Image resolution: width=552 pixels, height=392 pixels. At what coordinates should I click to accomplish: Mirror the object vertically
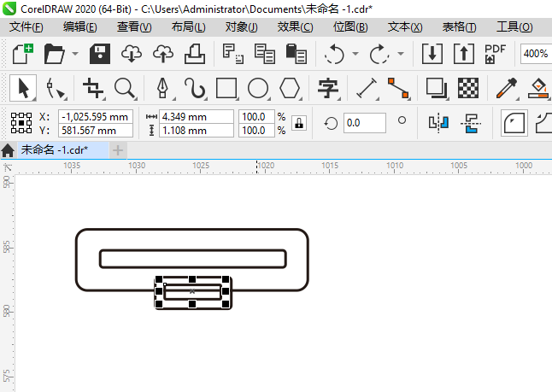(471, 123)
